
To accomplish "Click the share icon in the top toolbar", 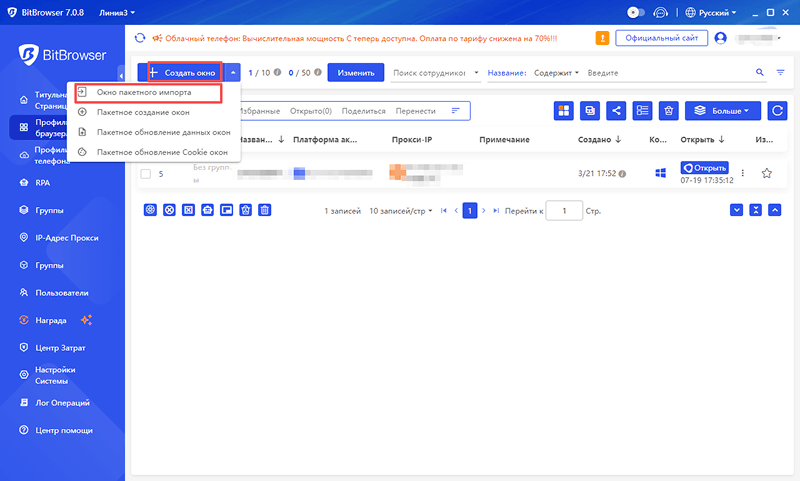I will tap(617, 111).
